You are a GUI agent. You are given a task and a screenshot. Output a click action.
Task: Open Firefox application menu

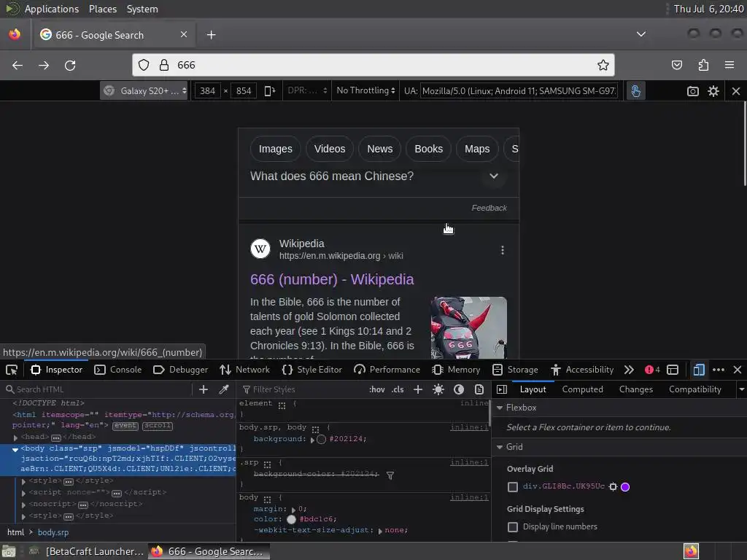pos(729,65)
